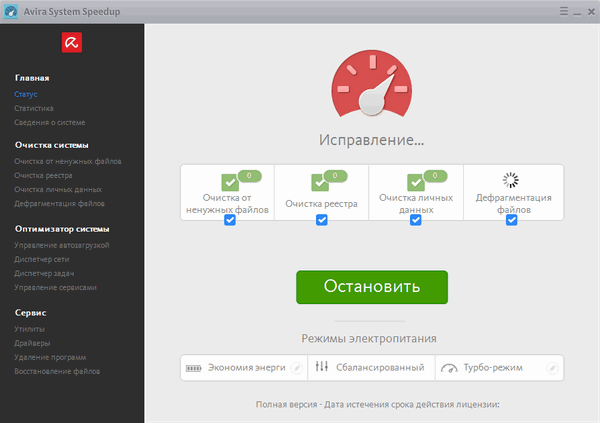Click the sliders icon for Сбалансированный mode
Image resolution: width=600 pixels, height=423 pixels.
322,366
